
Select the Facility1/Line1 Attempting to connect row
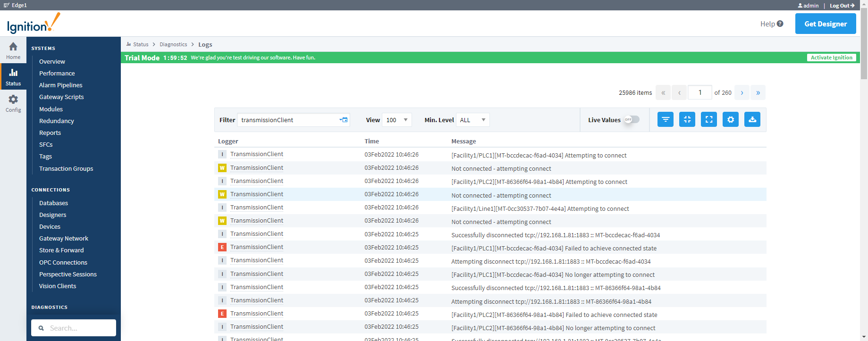pos(490,208)
